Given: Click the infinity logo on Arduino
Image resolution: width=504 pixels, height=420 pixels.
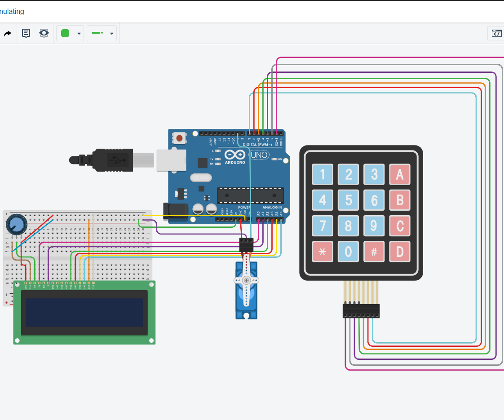Looking at the screenshot, I should click(x=234, y=155).
